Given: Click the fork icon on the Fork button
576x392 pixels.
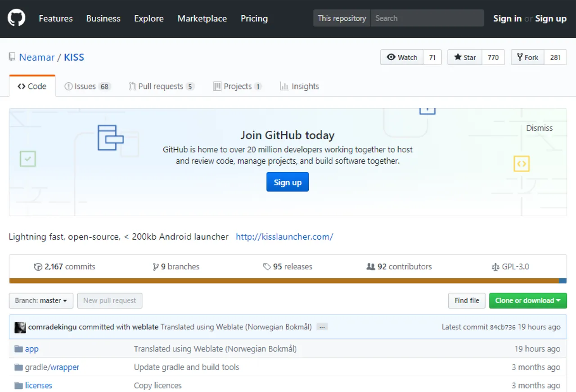Looking at the screenshot, I should (x=520, y=57).
